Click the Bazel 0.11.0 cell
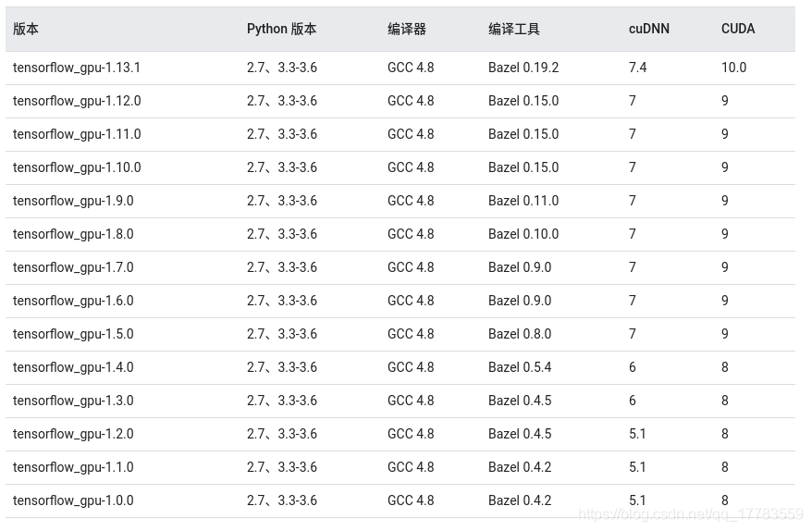Screen dimensions: 812x531 tap(523, 201)
